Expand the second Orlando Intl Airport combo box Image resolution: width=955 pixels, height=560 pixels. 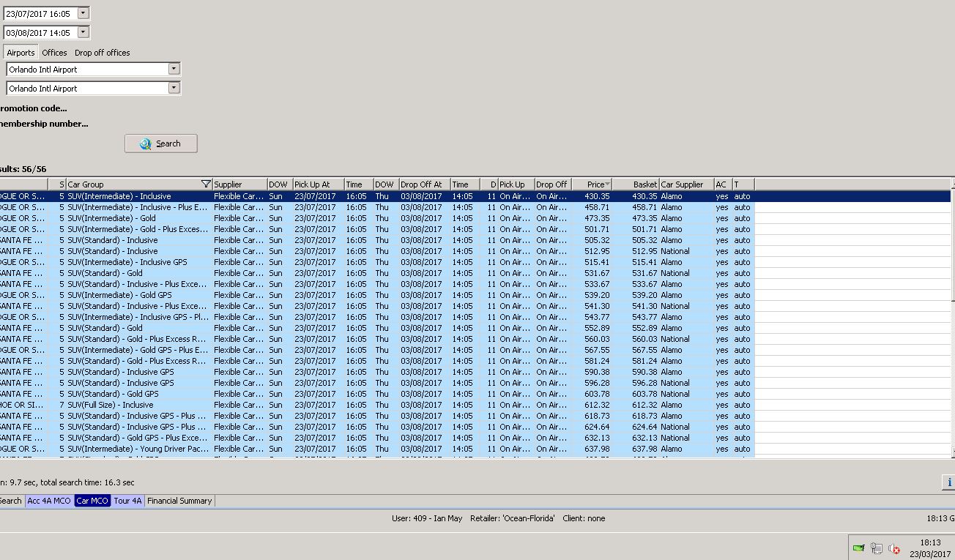(x=174, y=88)
